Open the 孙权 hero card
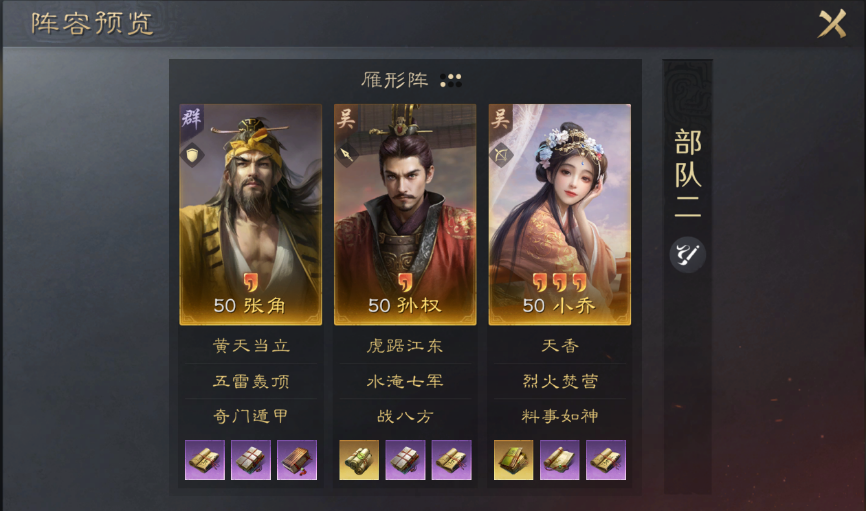This screenshot has width=866, height=511. pos(405,214)
